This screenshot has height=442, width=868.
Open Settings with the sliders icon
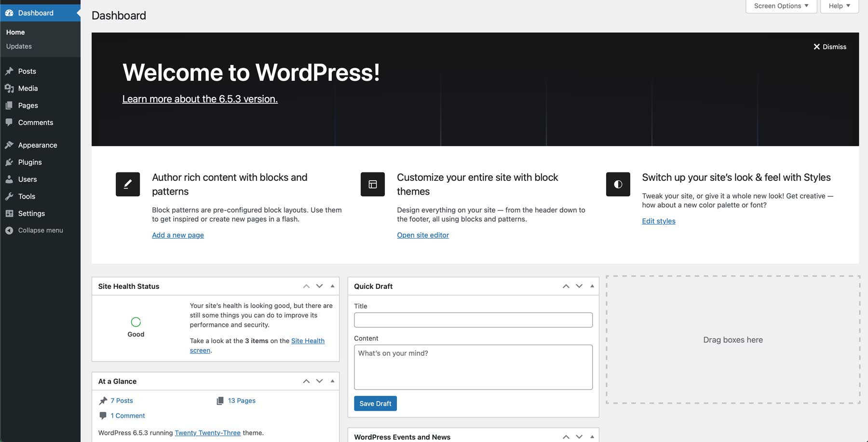[x=10, y=213]
